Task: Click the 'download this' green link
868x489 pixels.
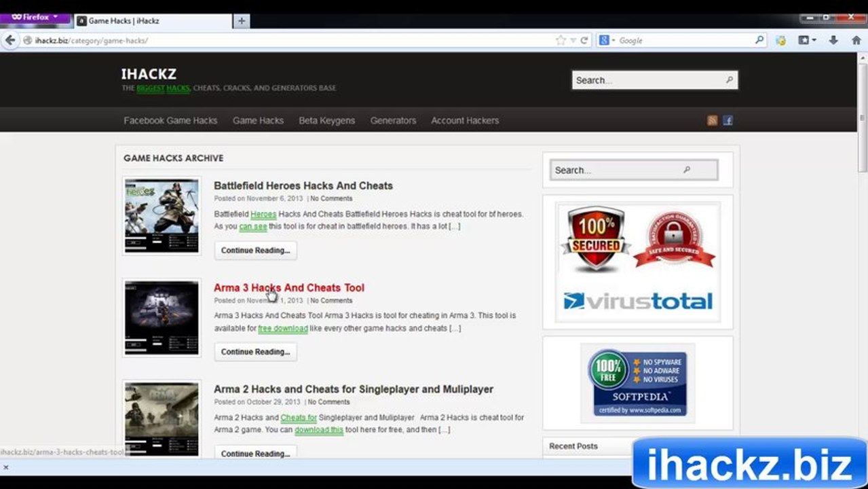Action: 319,430
